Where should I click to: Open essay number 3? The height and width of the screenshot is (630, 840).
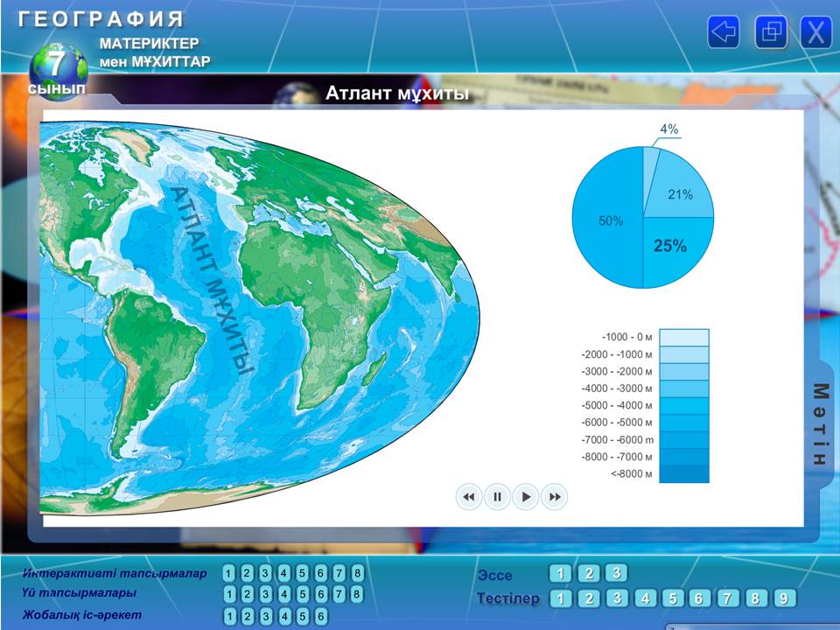(x=617, y=573)
